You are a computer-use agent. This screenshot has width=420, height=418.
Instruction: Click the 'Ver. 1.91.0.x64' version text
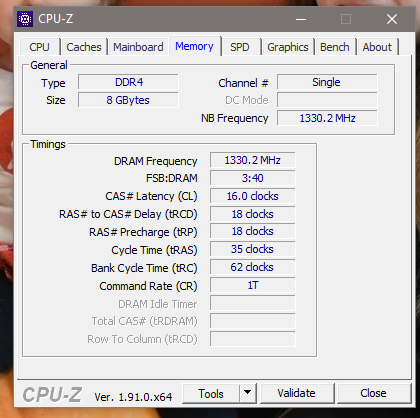(133, 397)
